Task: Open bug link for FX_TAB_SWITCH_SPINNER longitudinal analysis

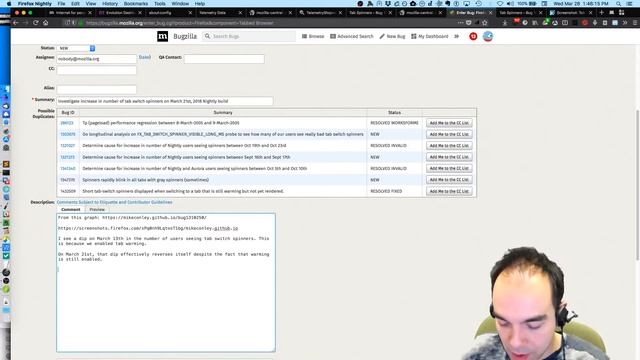Action: coord(68,134)
